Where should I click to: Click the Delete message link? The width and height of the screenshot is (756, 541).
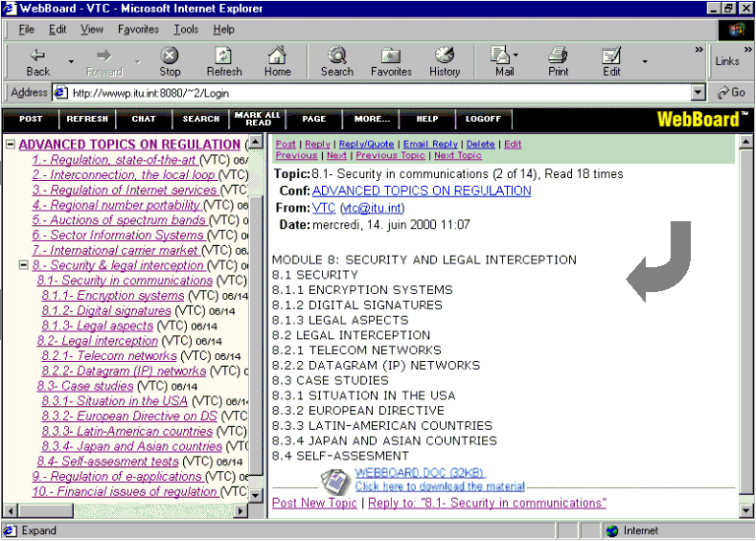480,144
